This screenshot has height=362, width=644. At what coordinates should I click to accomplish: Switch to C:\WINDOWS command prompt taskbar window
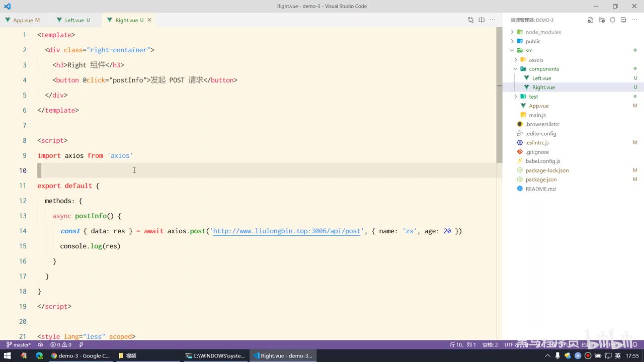click(215, 355)
